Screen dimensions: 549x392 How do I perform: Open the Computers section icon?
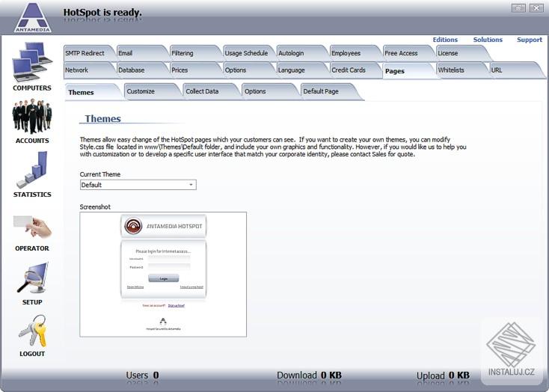32,61
